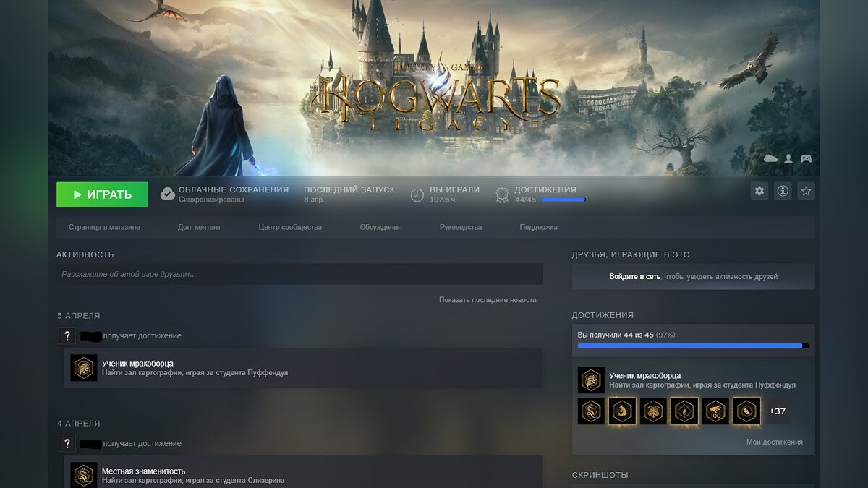Click the achievements progress bar in sidebar
Image resolution: width=868 pixels, height=488 pixels.
click(692, 346)
